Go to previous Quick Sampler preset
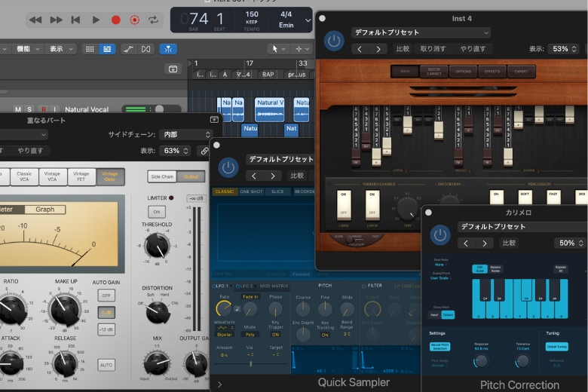 pos(254,176)
